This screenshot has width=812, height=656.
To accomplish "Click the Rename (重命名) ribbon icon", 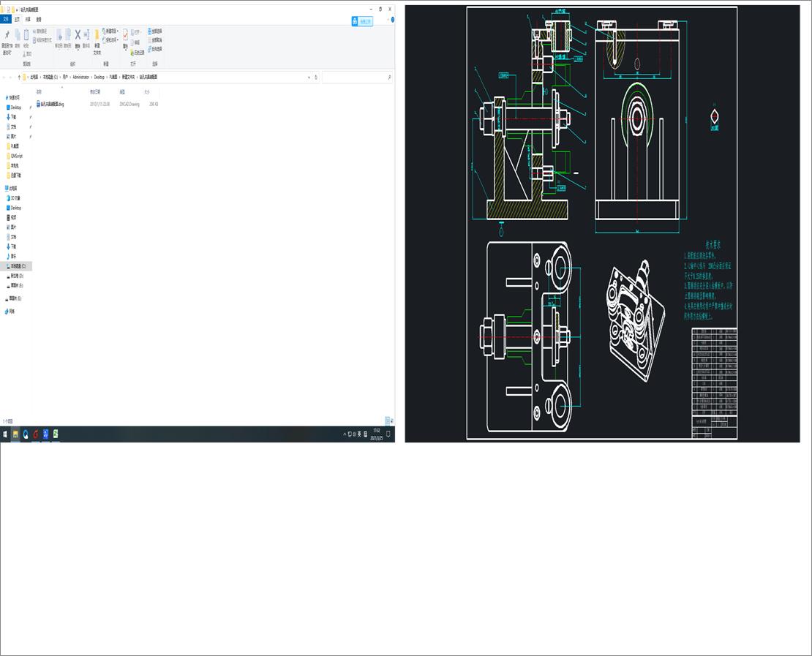I will [86, 34].
